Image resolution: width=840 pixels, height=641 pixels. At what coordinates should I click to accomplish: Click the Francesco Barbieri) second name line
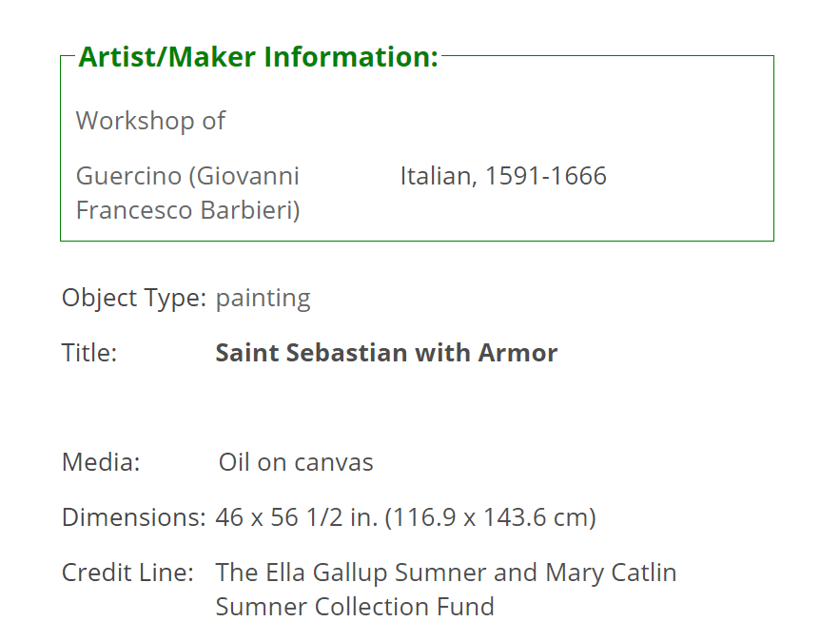[187, 210]
